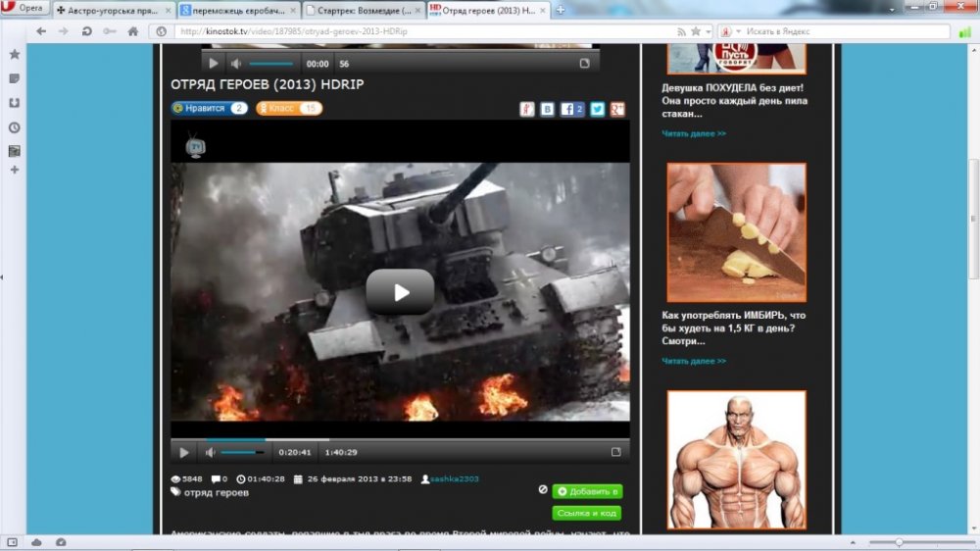Open the sidebar panel below History
This screenshot has height=551, width=980.
(15, 151)
